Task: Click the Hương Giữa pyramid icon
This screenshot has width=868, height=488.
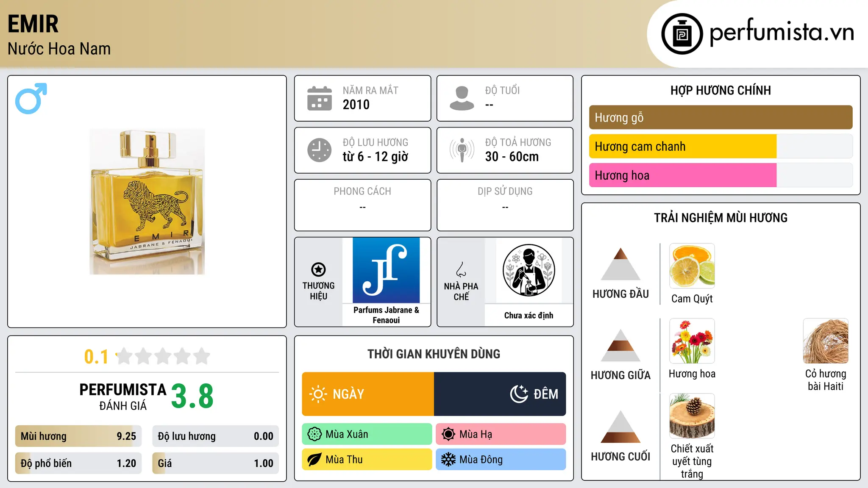Action: (620, 345)
